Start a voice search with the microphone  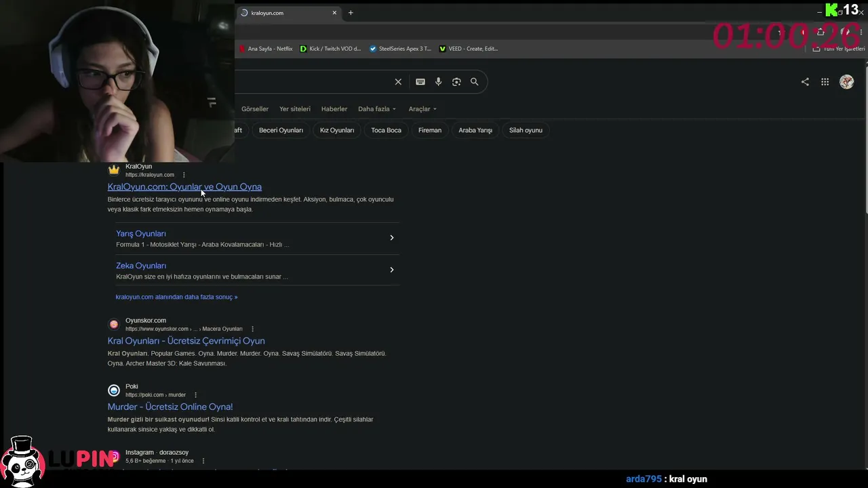(439, 82)
